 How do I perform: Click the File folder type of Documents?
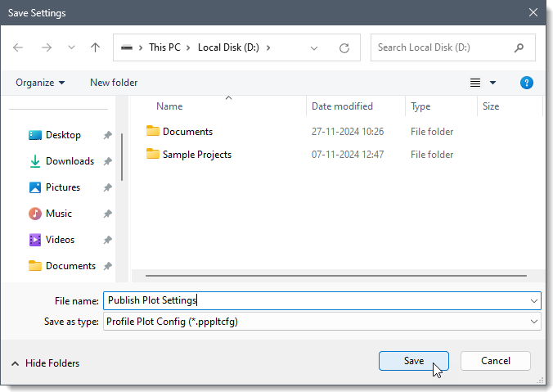(432, 132)
